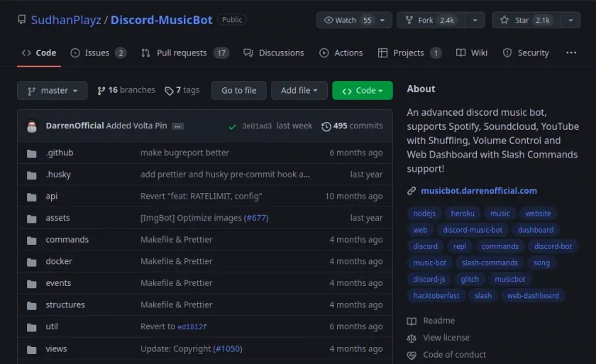This screenshot has width=596, height=364.
Task: Open the api folder
Action: [x=52, y=196]
